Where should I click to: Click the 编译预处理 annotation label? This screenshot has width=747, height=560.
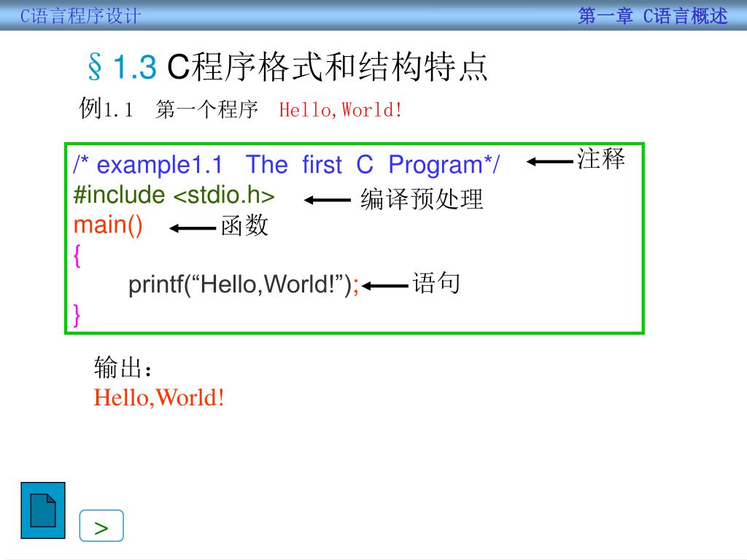(422, 199)
